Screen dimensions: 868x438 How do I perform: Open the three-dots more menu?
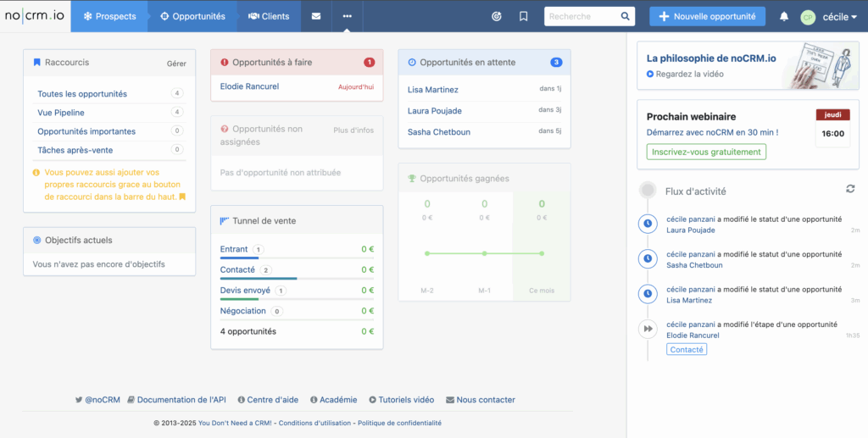pyautogui.click(x=347, y=16)
